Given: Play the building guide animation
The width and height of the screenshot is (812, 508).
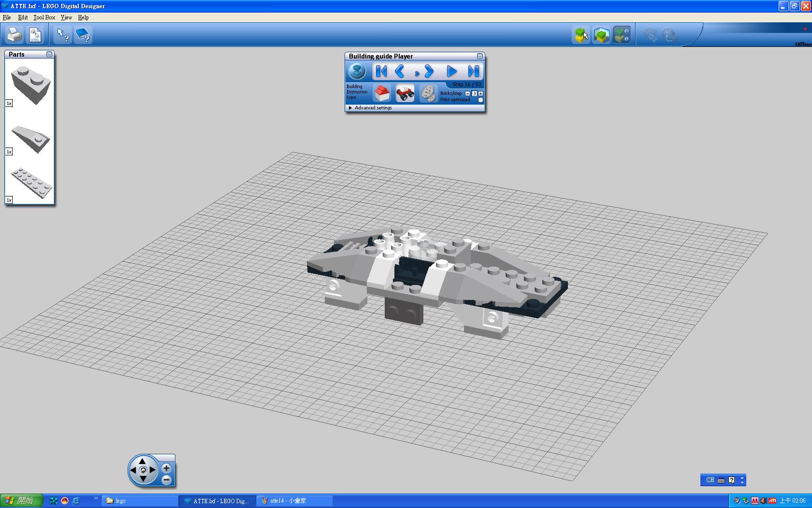Looking at the screenshot, I should click(x=451, y=72).
